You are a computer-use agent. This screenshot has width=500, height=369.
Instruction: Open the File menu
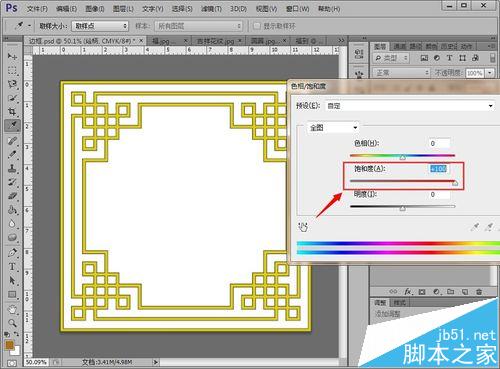[37, 8]
